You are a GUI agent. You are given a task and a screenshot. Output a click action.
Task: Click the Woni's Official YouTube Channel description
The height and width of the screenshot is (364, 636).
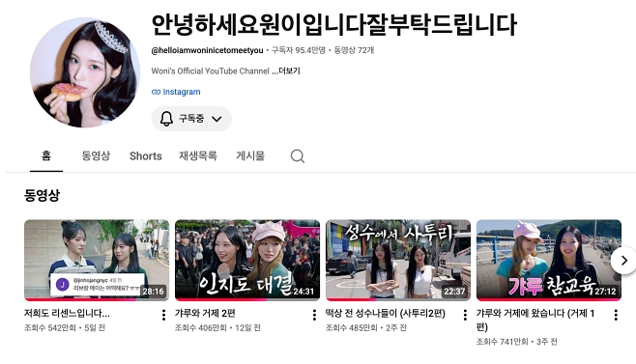pyautogui.click(x=210, y=71)
